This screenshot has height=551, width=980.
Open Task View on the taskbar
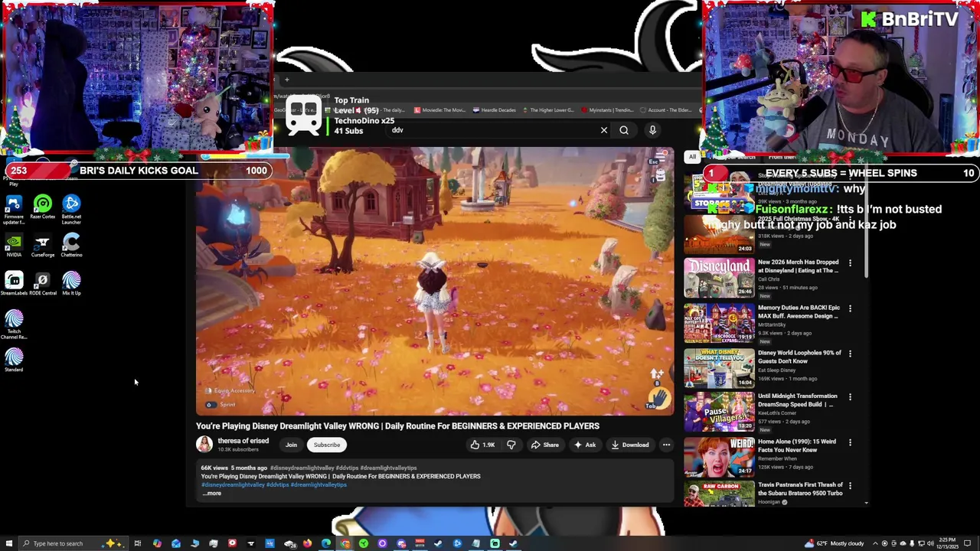pos(137,543)
